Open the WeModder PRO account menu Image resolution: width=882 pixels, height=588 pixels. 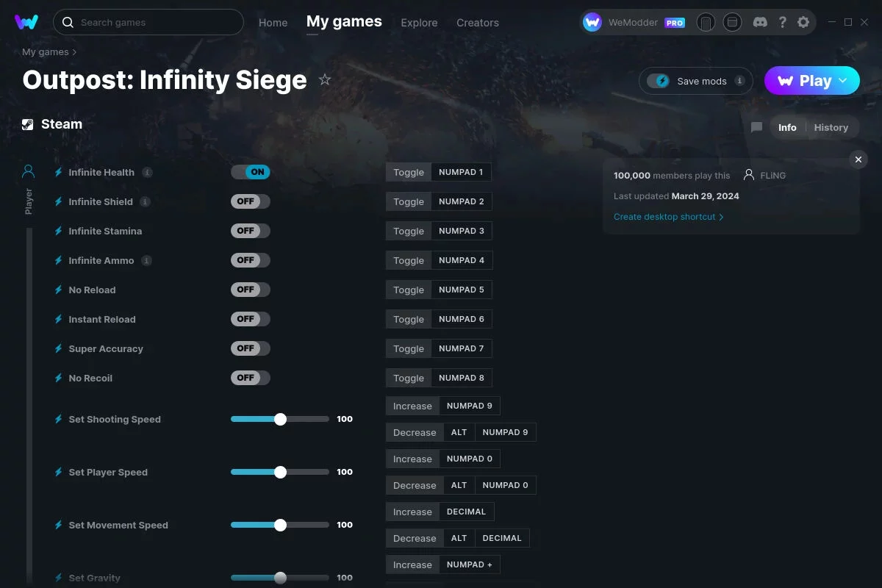coord(634,22)
